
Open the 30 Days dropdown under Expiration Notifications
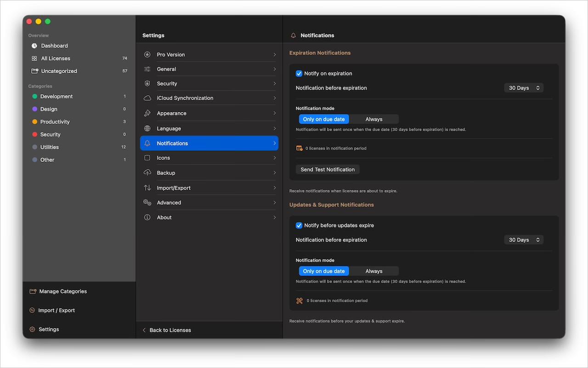524,88
